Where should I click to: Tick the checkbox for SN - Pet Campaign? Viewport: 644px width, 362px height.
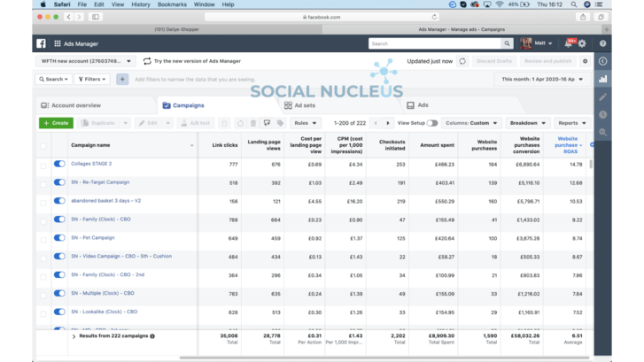click(43, 238)
